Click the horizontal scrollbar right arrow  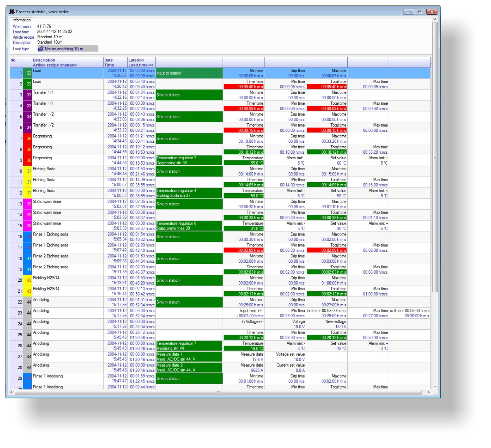pos(429,392)
